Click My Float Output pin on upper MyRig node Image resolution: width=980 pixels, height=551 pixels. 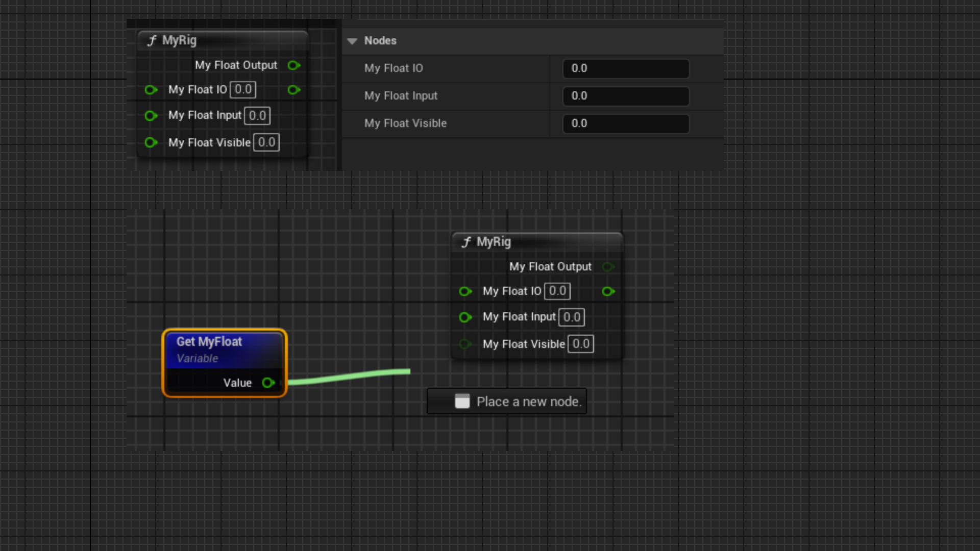(293, 65)
